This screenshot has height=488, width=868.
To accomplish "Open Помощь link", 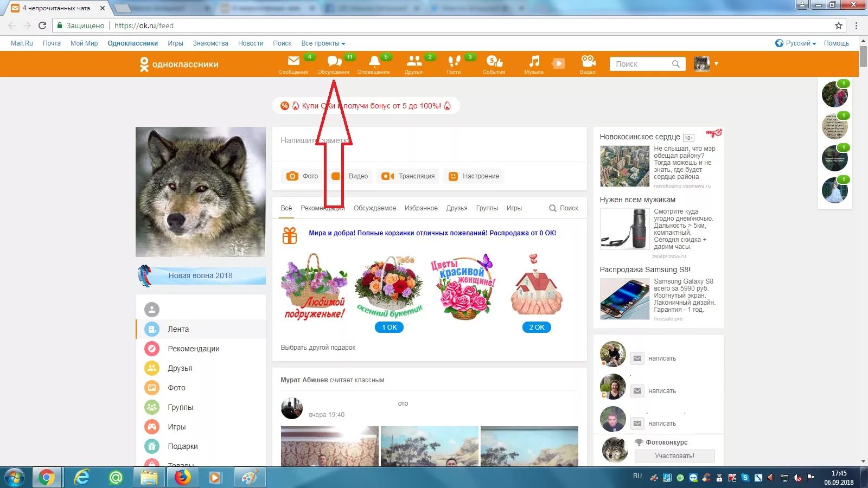I will coord(836,43).
